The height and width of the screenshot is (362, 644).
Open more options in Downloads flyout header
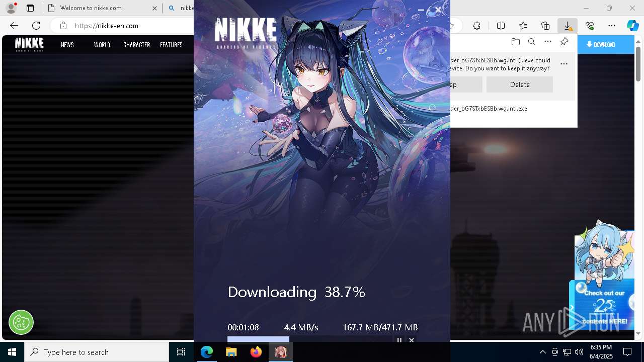pos(548,42)
